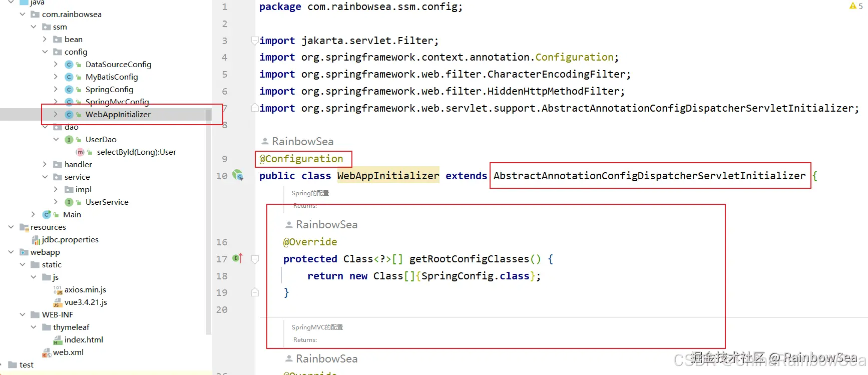This screenshot has width=868, height=375.
Task: Click the @Configuration annotation on line 9
Action: click(x=301, y=159)
